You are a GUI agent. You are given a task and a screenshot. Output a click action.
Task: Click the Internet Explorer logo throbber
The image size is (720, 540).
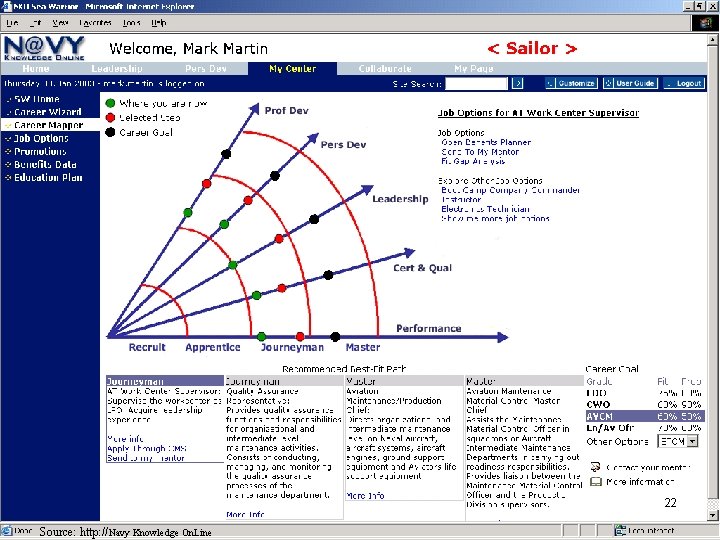click(706, 23)
